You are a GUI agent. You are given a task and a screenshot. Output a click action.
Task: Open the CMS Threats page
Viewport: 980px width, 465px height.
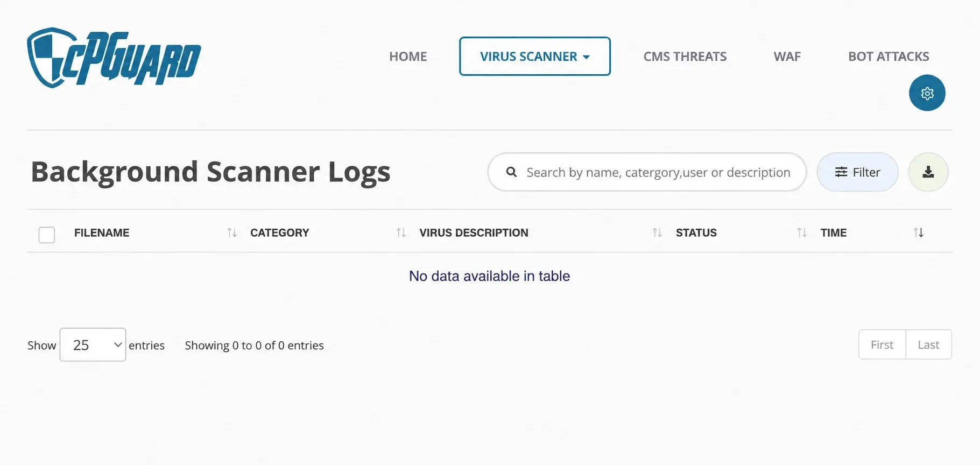coord(685,57)
